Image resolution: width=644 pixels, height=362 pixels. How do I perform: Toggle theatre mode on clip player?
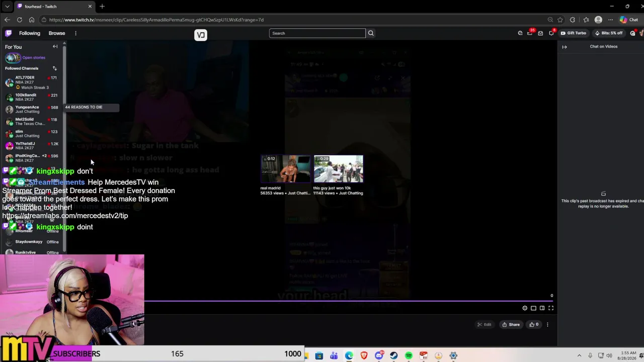pyautogui.click(x=542, y=308)
